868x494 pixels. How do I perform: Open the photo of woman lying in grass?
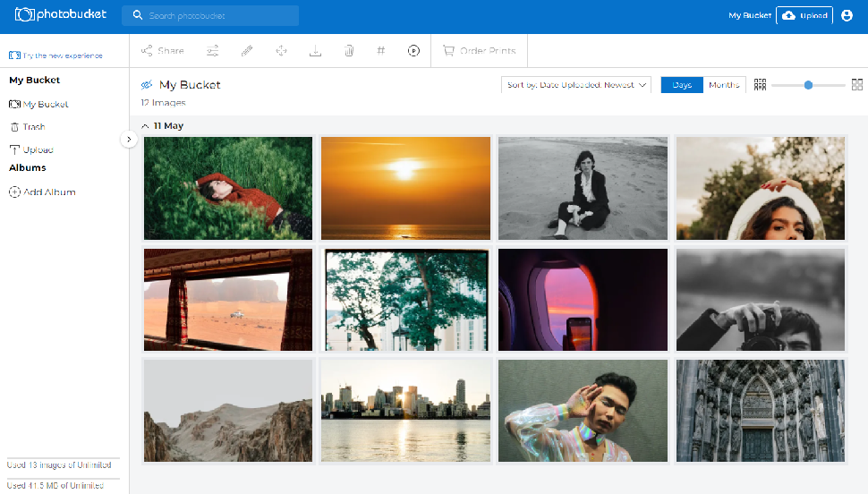click(228, 188)
